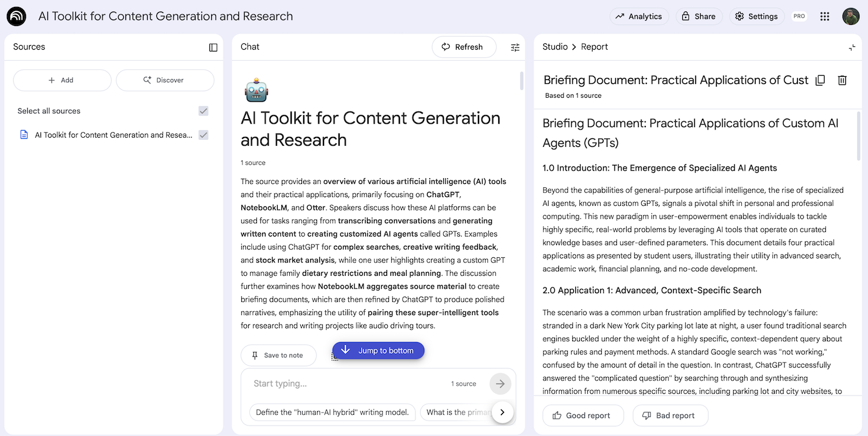Toggle the Select all sources checkbox
Image resolution: width=868 pixels, height=436 pixels.
coord(203,111)
